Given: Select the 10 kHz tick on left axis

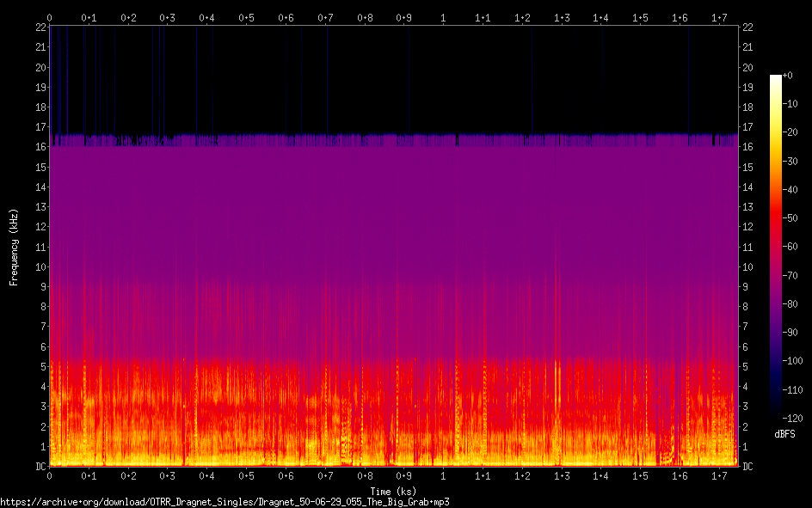Looking at the screenshot, I should 39,266.
